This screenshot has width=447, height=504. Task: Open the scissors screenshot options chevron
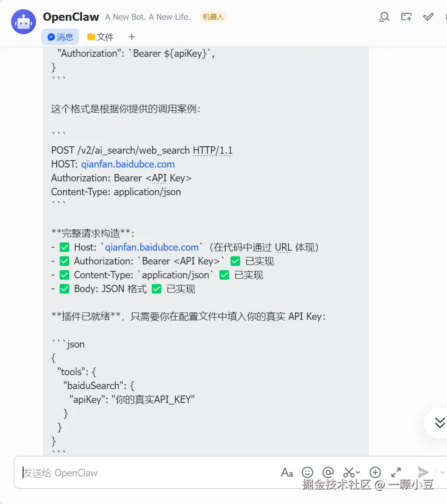pyautogui.click(x=358, y=473)
